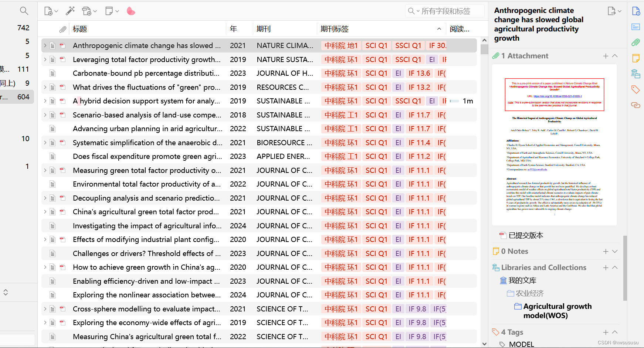
Task: Open the pink translation plugin icon
Action: [131, 11]
